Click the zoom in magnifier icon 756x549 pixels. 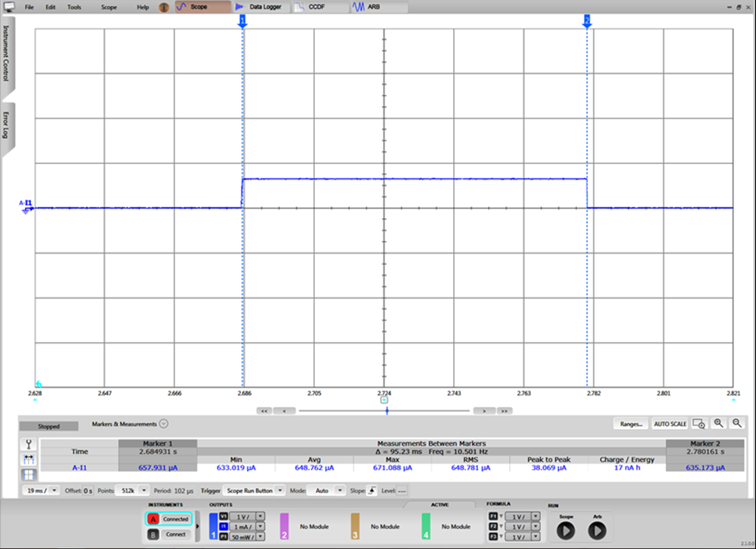pyautogui.click(x=718, y=424)
